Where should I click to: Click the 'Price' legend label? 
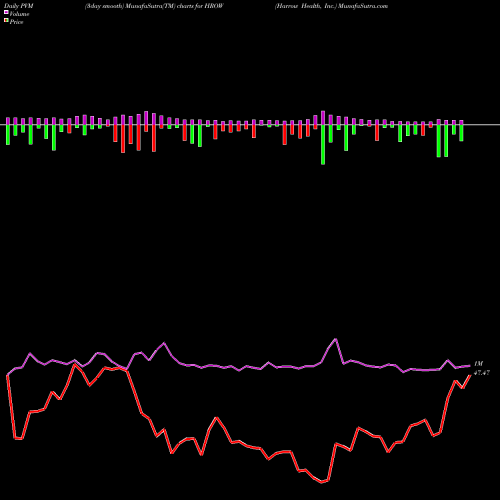(x=16, y=22)
